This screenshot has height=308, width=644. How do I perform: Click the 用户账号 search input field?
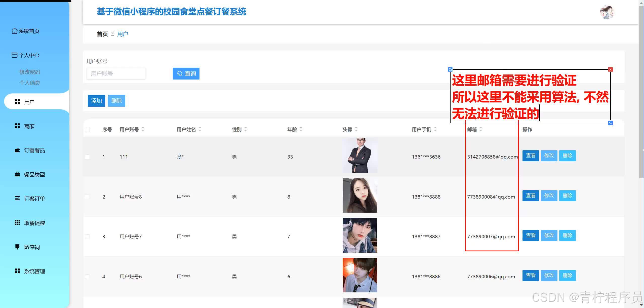pos(116,74)
